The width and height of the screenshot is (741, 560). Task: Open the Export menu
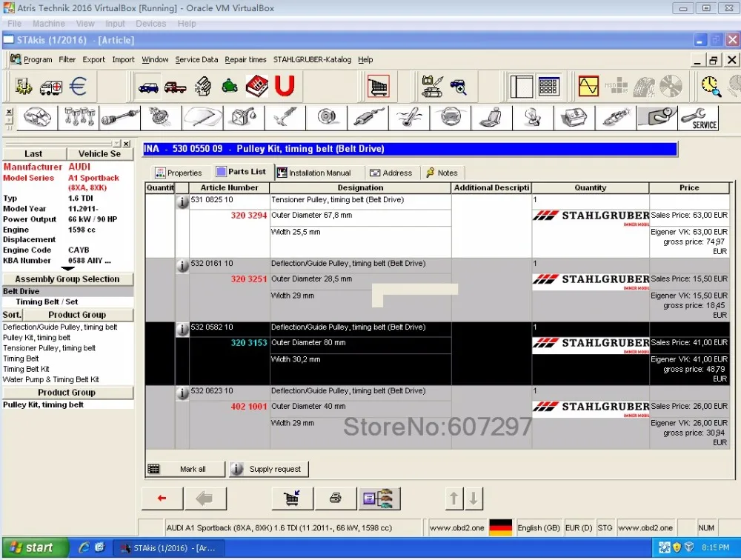pyautogui.click(x=93, y=59)
